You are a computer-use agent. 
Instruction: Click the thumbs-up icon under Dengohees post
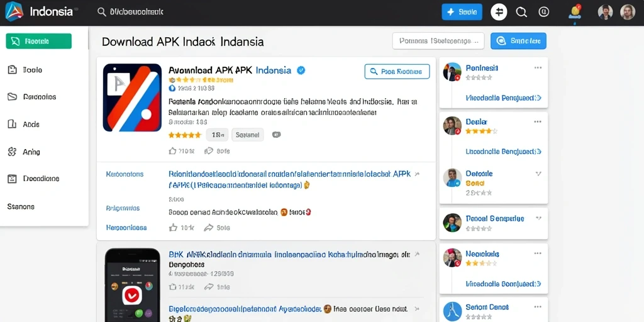coord(173,287)
